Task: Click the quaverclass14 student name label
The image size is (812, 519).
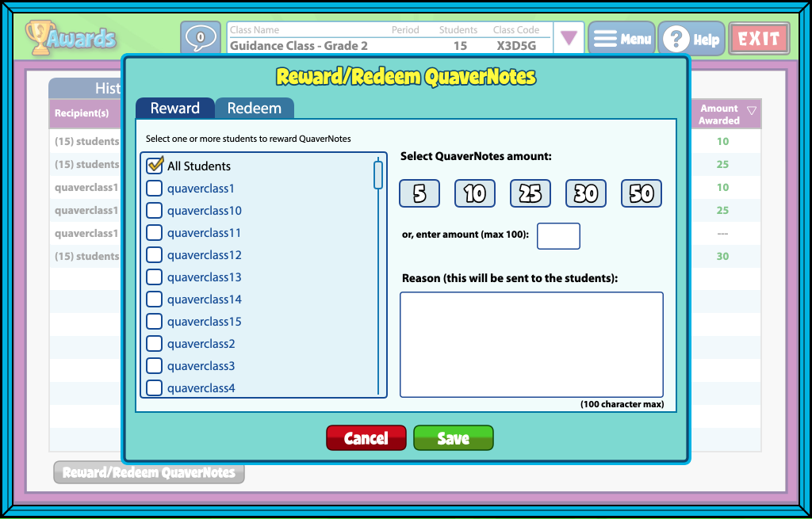Action: coord(205,300)
